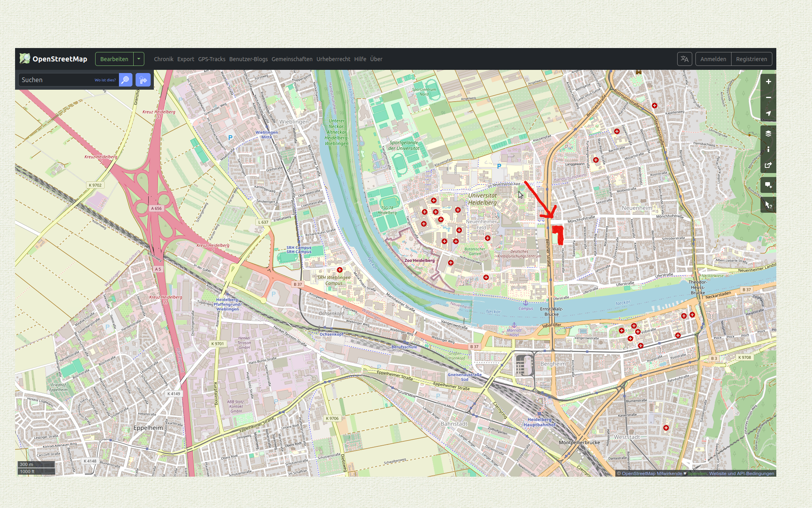Show my location on the map
Viewport: 812px width, 508px height.
(x=768, y=113)
